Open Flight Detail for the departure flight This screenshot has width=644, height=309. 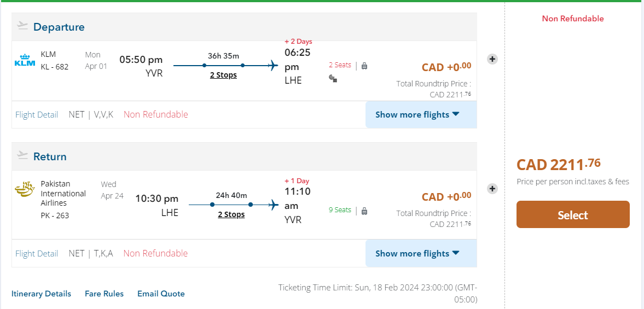click(x=37, y=115)
